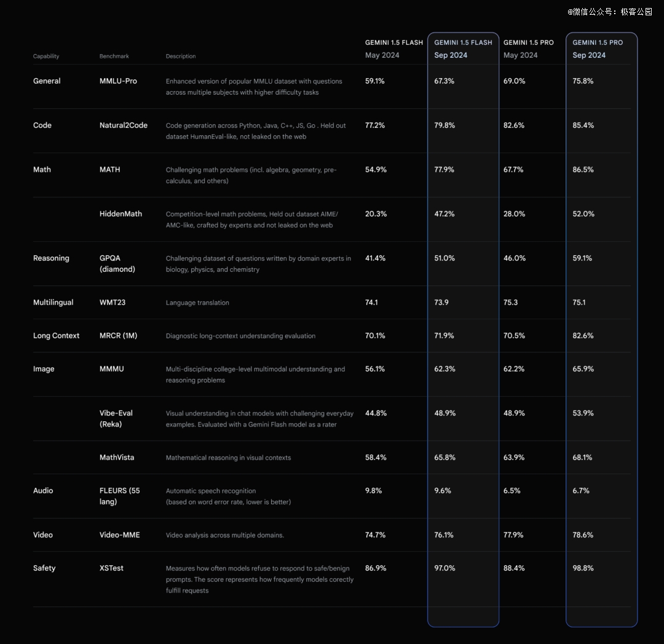This screenshot has height=644, width=664.
Task: Select the 52.0% HiddenMath score
Action: pos(583,214)
